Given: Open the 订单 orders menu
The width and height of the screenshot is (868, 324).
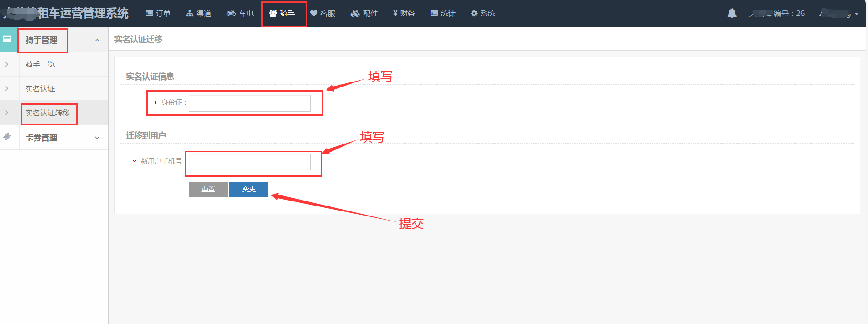Looking at the screenshot, I should 158,14.
